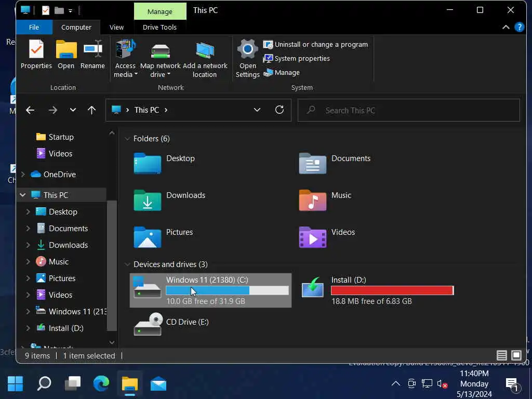Select the Install (D:) drive

(377, 290)
